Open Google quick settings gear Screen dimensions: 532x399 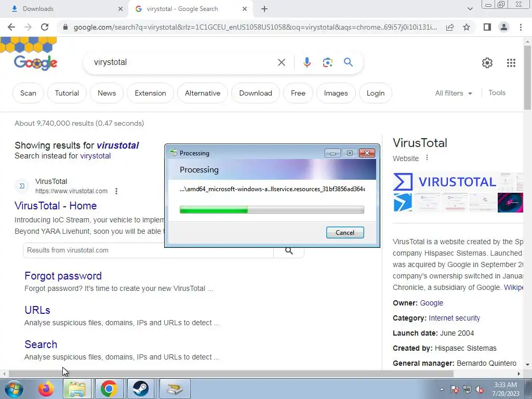[487, 63]
